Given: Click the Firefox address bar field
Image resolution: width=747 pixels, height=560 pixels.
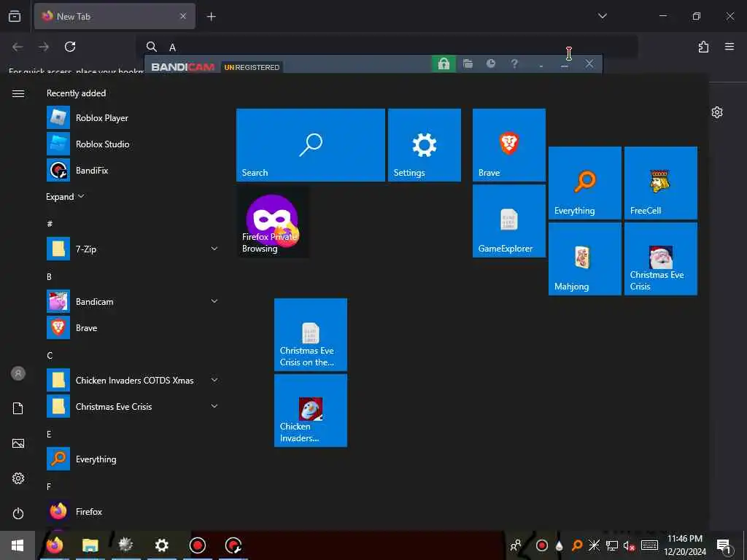Looking at the screenshot, I should coord(387,47).
